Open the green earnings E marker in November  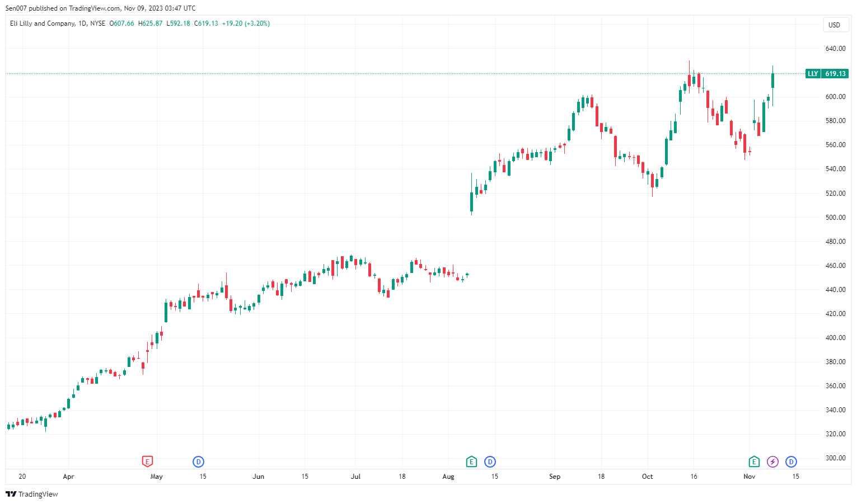tap(754, 461)
